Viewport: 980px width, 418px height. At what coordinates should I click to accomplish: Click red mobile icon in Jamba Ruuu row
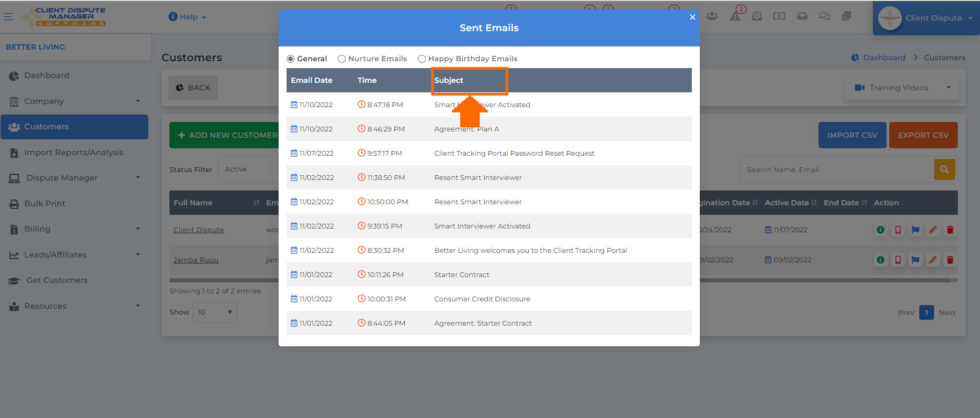[898, 260]
